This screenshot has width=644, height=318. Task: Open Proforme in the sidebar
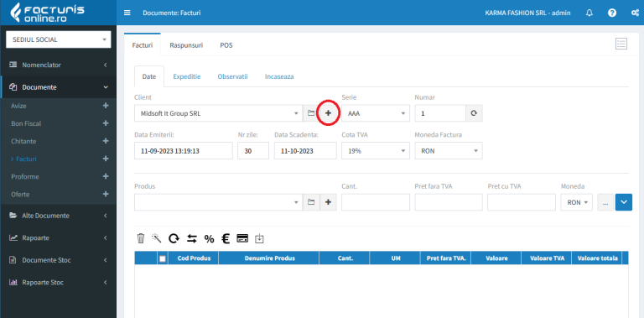coord(25,176)
